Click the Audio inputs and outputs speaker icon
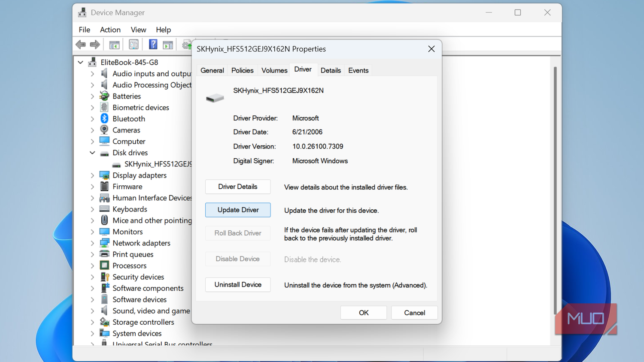Viewport: 644px width, 362px height. tap(104, 73)
